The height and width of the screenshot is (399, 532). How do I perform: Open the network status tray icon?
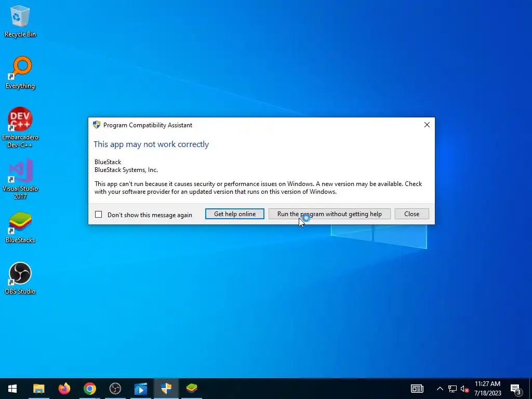pyautogui.click(x=453, y=389)
